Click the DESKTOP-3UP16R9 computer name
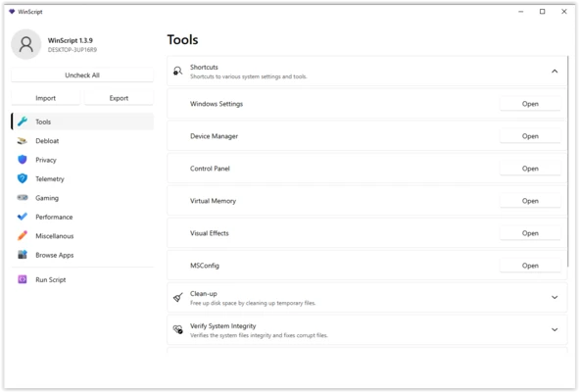 tap(72, 50)
